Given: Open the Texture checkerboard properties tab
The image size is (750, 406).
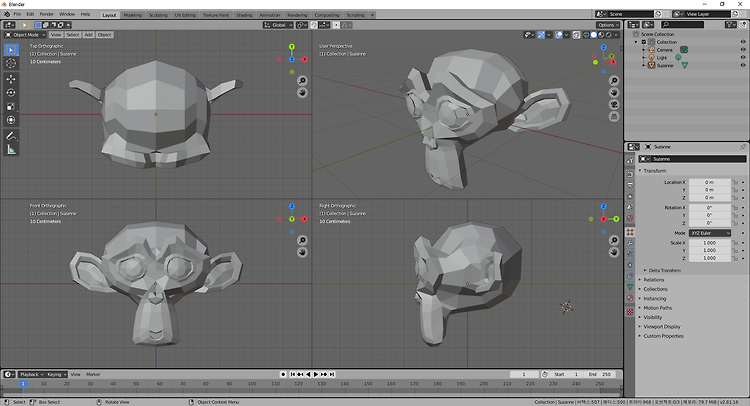Looking at the screenshot, I should pyautogui.click(x=630, y=311).
